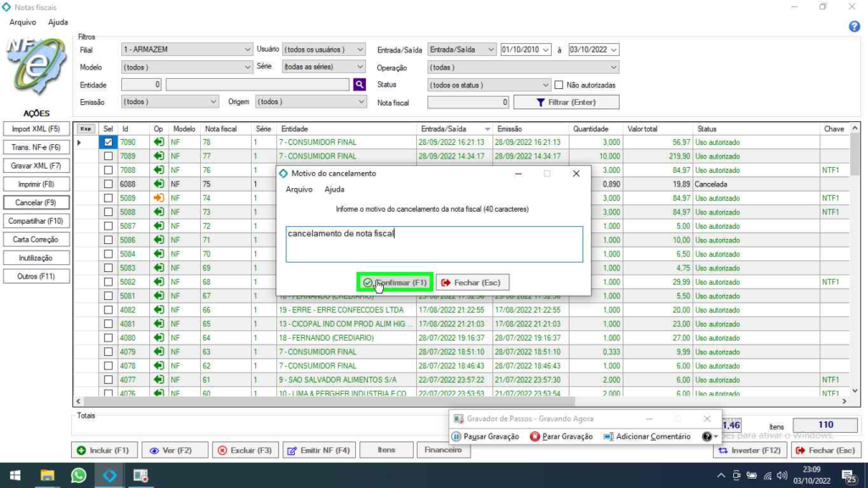Image resolution: width=868 pixels, height=488 pixels.
Task: Click the green operation arrow icon for Id 7090
Action: coord(159,142)
